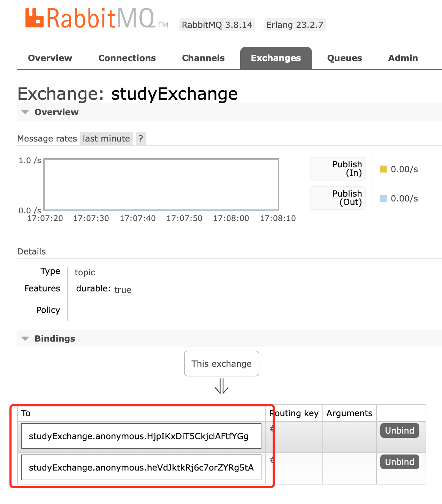Click the durable 'true' feature value

coord(123,290)
